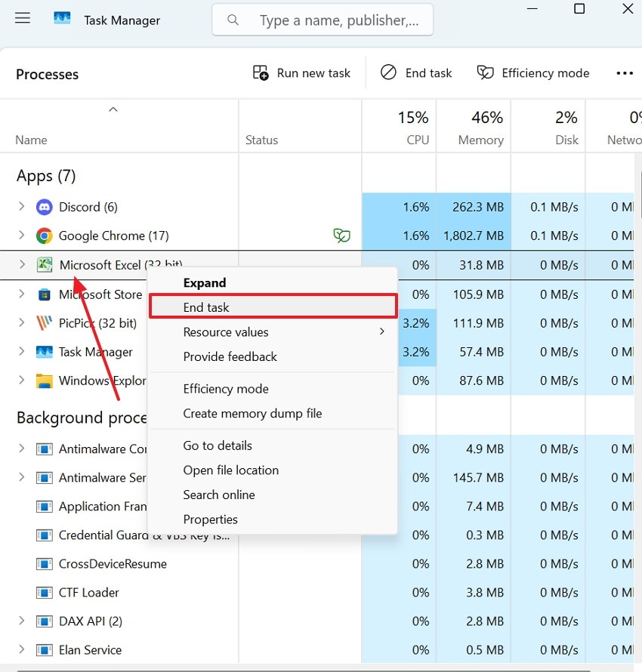
Task: Click the Run new task plus icon
Action: 260,72
